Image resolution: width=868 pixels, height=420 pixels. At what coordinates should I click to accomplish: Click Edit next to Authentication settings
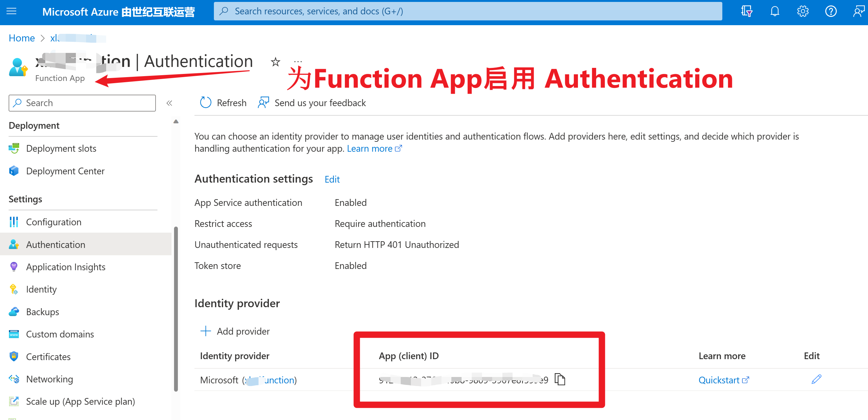(332, 179)
